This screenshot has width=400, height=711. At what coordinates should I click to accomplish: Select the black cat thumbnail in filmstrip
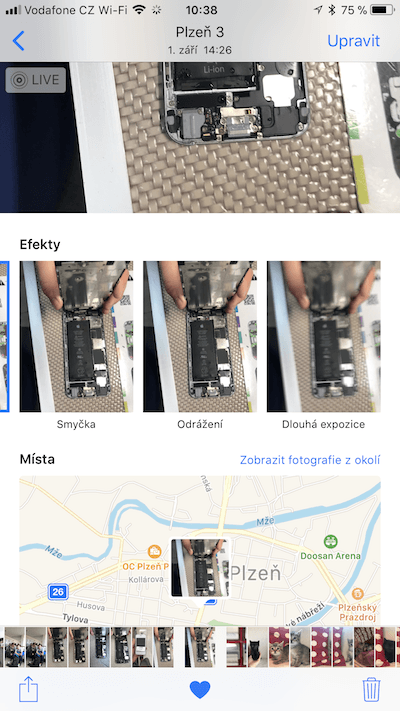[258, 647]
